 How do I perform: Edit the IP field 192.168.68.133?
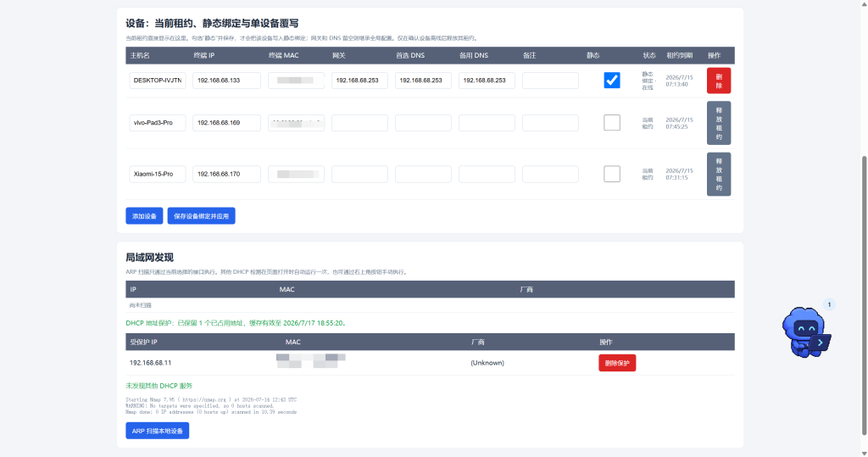(x=226, y=81)
